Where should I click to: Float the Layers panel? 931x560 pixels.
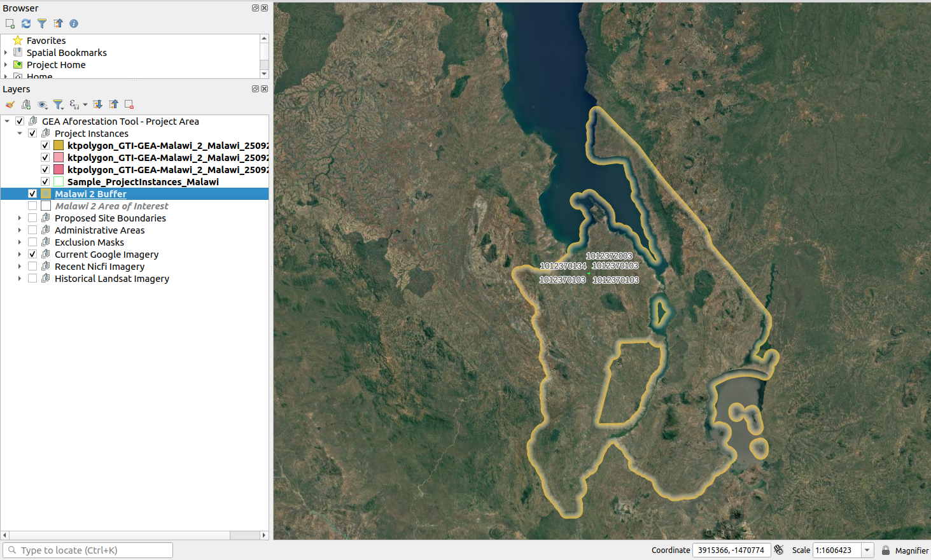pyautogui.click(x=255, y=89)
